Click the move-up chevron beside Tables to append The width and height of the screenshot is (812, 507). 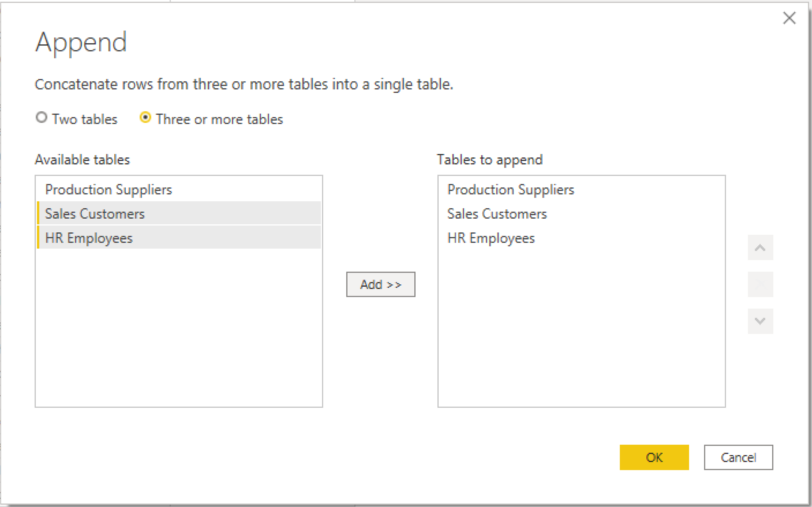coord(760,247)
